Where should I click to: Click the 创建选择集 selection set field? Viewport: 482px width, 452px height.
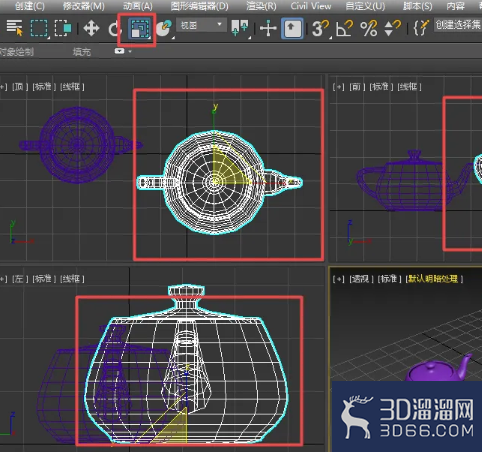[458, 25]
